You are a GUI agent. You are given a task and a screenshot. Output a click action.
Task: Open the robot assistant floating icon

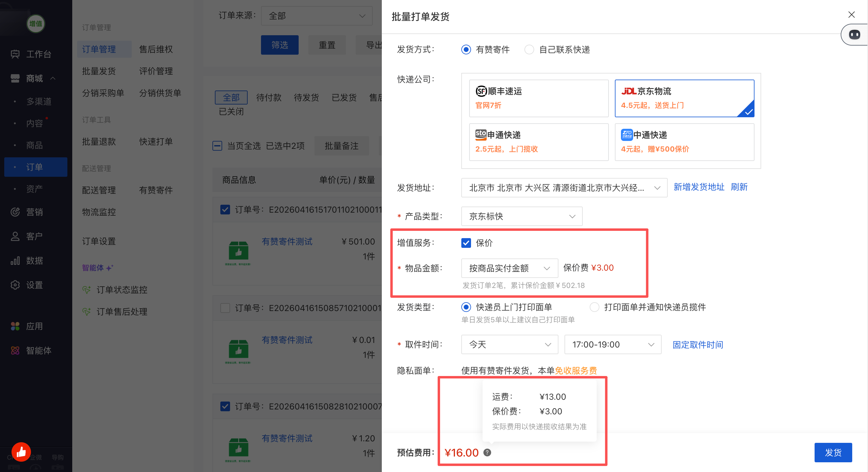pyautogui.click(x=854, y=35)
